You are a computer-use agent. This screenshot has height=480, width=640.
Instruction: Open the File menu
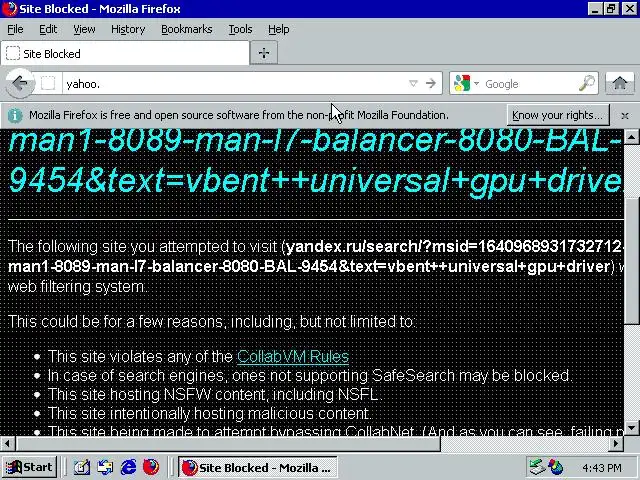[15, 29]
